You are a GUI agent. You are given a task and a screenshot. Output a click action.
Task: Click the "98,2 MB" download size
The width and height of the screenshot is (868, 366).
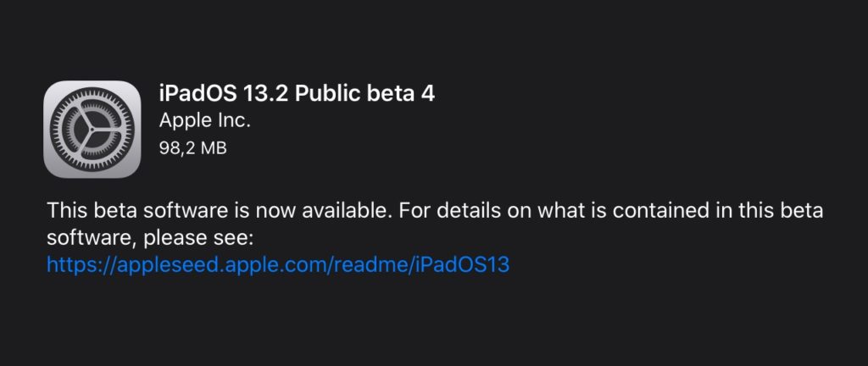[193, 147]
